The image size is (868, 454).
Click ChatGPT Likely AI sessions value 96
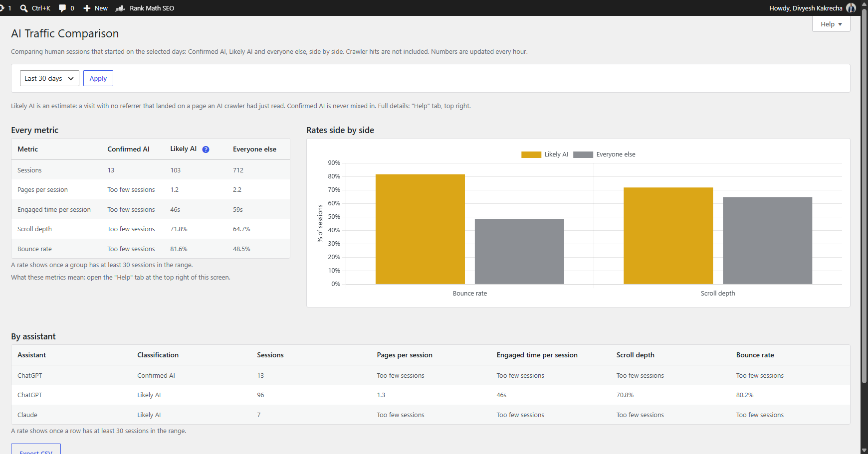click(260, 395)
